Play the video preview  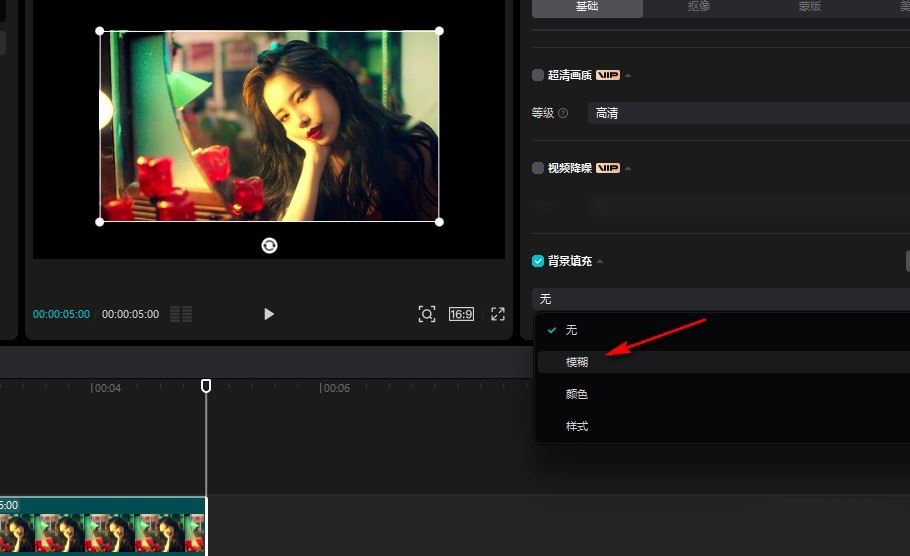268,314
